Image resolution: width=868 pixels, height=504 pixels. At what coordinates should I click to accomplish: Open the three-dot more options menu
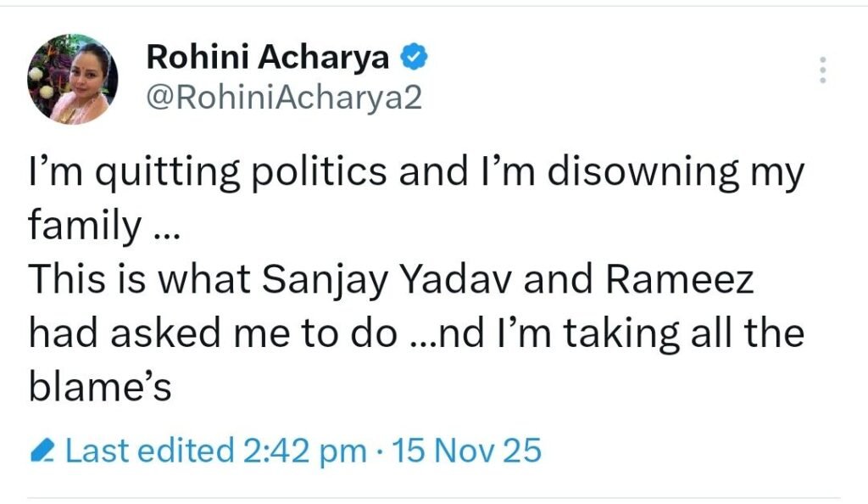(821, 70)
